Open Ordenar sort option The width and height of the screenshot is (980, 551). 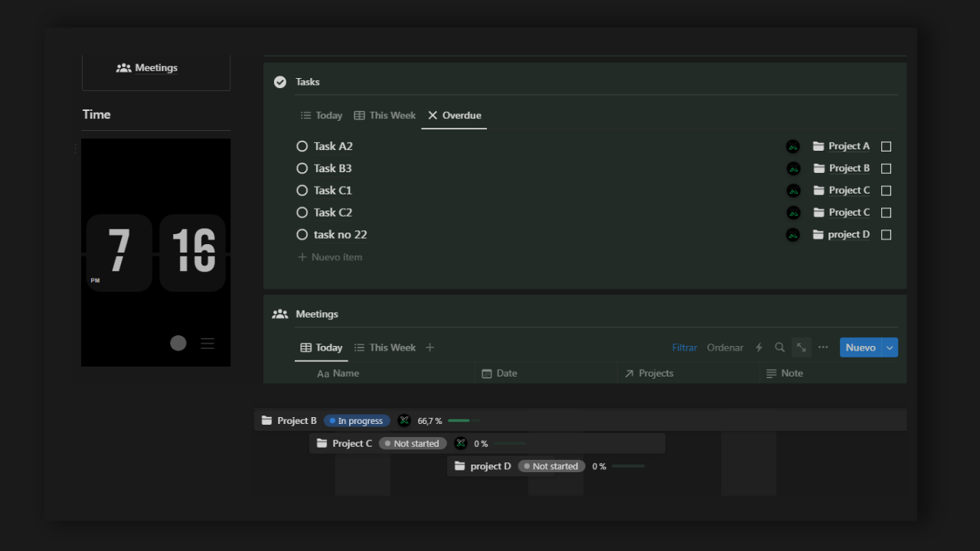[x=725, y=347]
